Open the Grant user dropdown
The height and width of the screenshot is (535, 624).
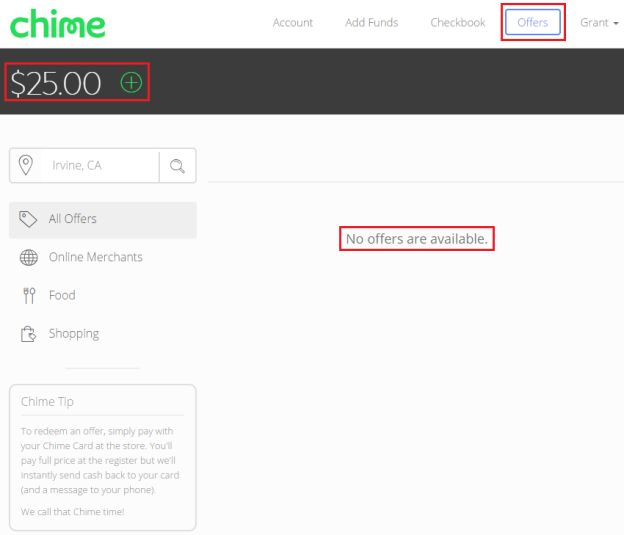pos(599,23)
